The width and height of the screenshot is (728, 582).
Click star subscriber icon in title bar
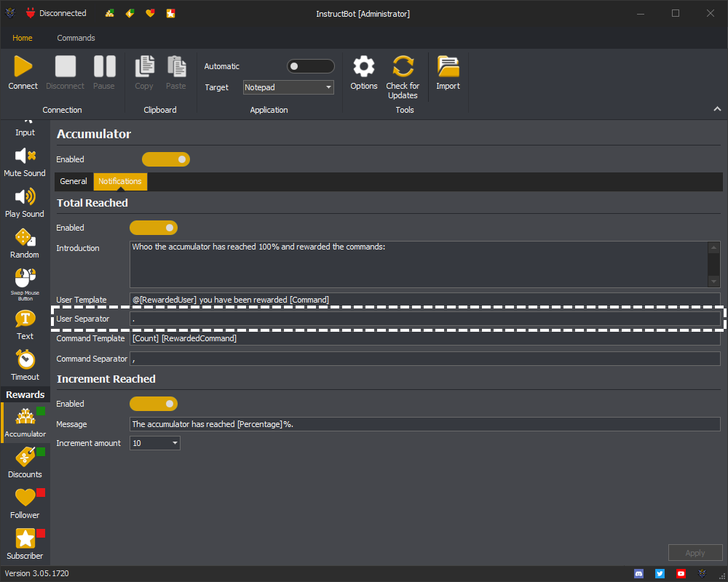[x=171, y=14]
